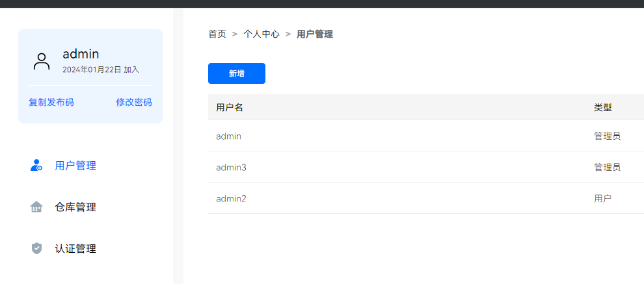
Task: Open 仓库管理 in the sidebar
Action: coord(75,207)
